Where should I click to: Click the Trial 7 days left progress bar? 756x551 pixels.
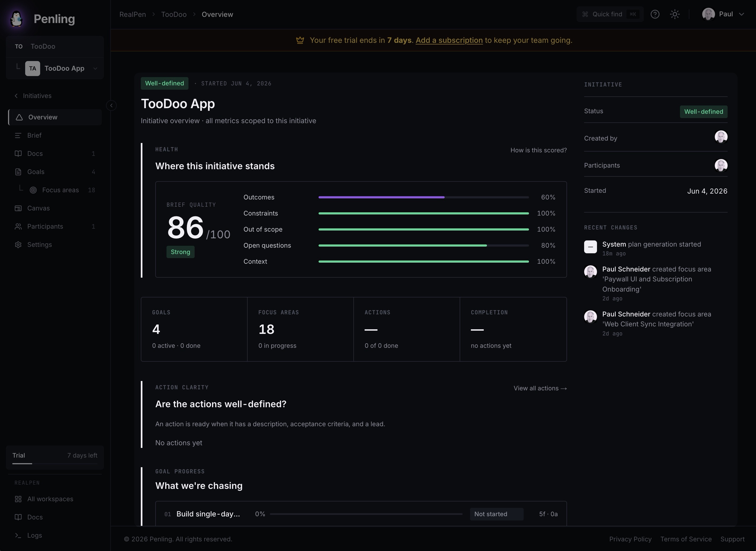[x=55, y=464]
